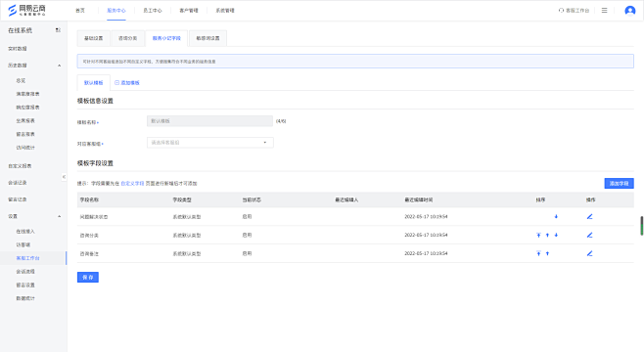Edit the 咨询备注 field row
Screen dimensions: 644x352
pos(589,253)
